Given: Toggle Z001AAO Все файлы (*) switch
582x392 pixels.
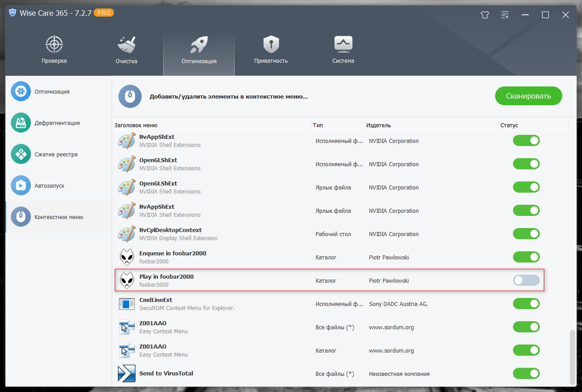Looking at the screenshot, I should 526,327.
